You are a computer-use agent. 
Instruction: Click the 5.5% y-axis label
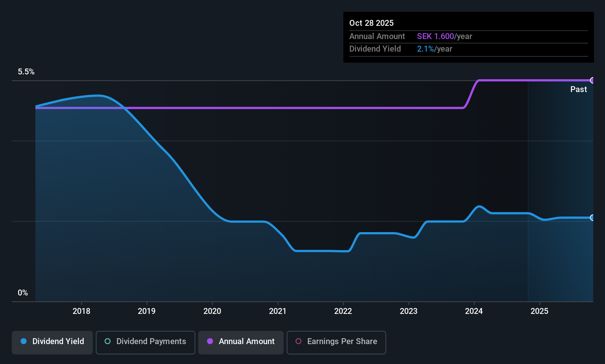coord(26,72)
